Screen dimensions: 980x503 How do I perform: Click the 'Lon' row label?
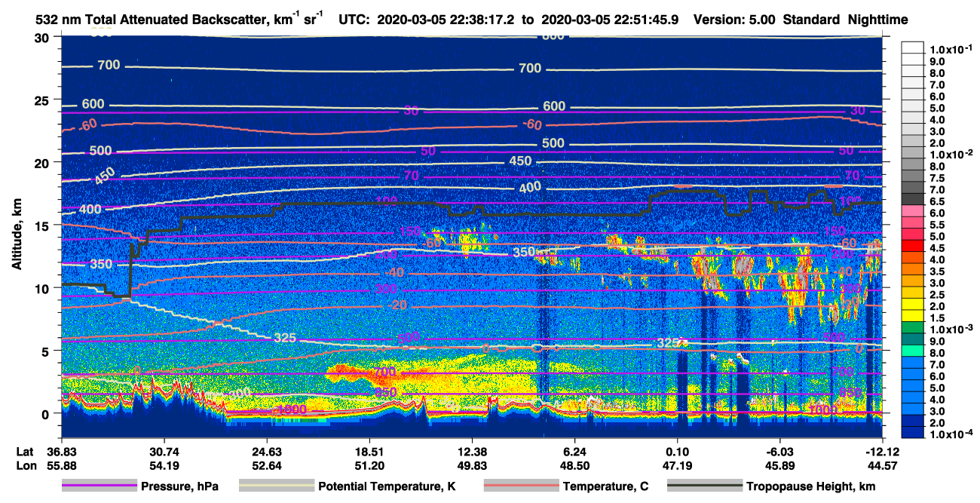[25, 465]
